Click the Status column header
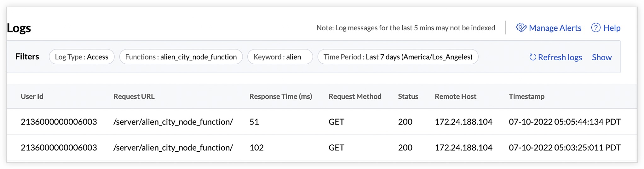This screenshot has height=169, width=644. pos(408,96)
